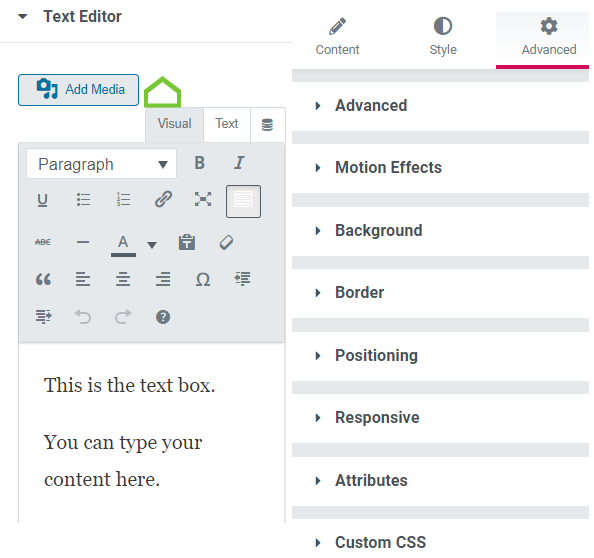Clear formatting with eraser icon
Image resolution: width=594 pixels, height=558 pixels.
(226, 242)
